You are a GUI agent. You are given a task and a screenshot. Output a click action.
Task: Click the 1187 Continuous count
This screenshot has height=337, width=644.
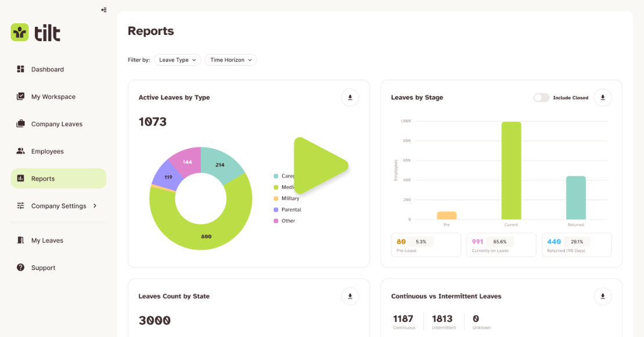(403, 318)
